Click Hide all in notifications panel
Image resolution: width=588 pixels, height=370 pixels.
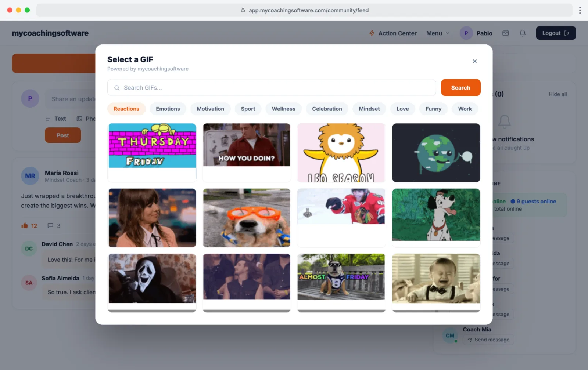click(557, 94)
